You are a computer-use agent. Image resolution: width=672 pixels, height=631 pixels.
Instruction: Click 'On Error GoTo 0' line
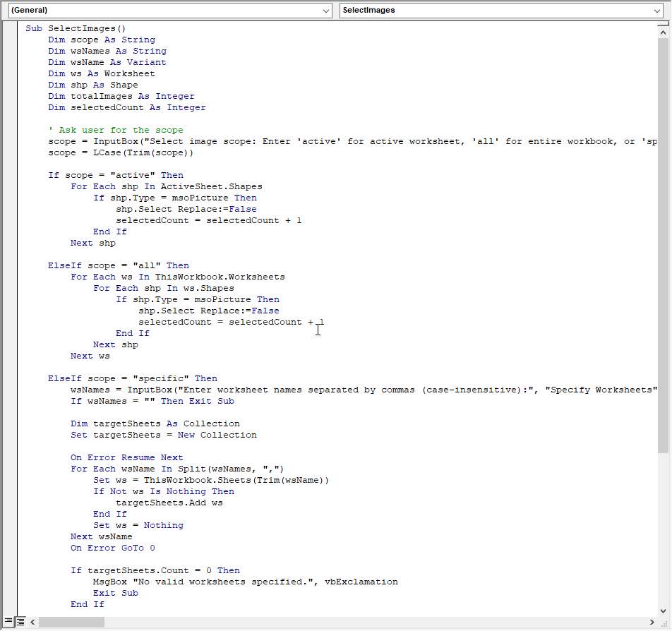click(x=113, y=548)
